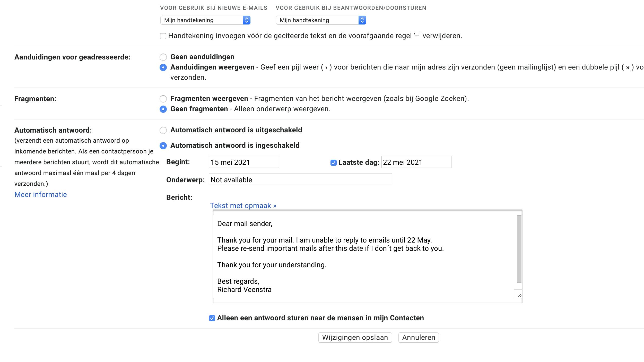Image resolution: width=644 pixels, height=362 pixels.
Task: Turn off automatic reply (uitgeschakeld)
Action: (163, 130)
